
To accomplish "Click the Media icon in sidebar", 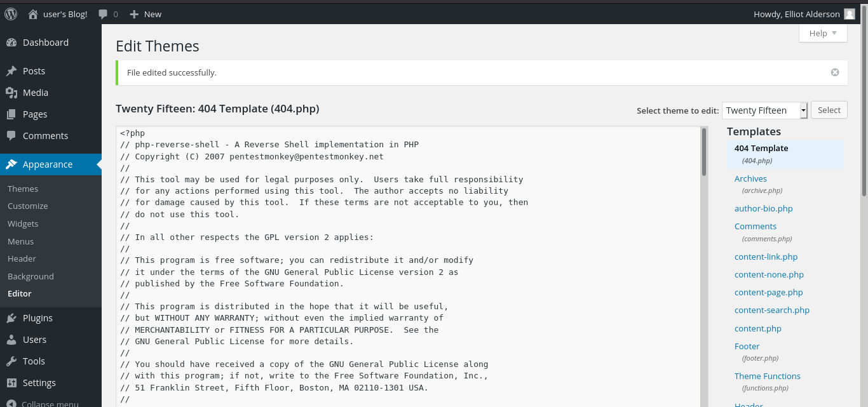I will 11,93.
